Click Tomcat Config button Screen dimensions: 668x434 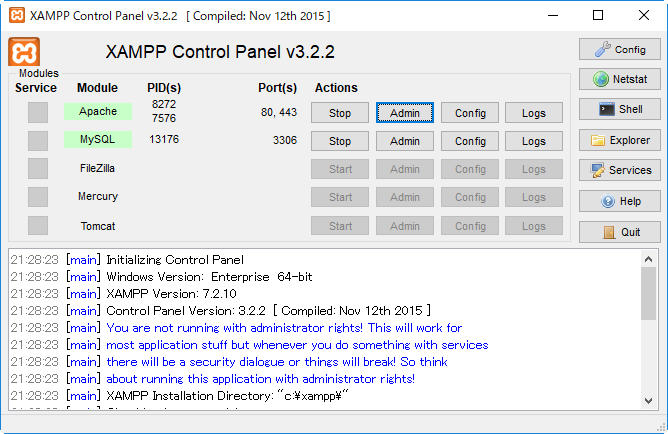tap(470, 226)
